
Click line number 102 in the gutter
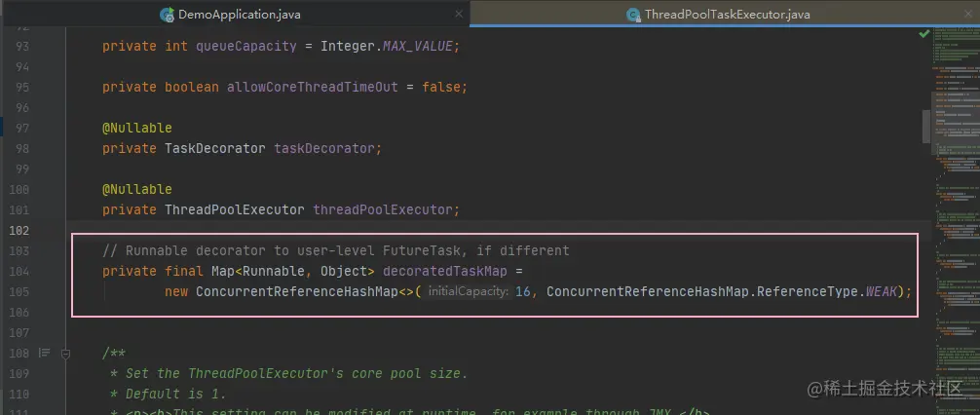(x=19, y=231)
